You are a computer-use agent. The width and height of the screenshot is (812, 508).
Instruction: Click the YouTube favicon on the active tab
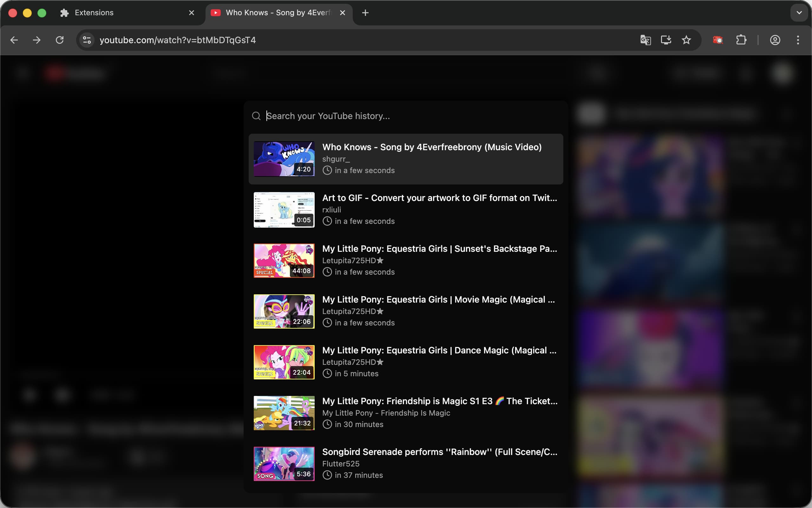tap(215, 13)
